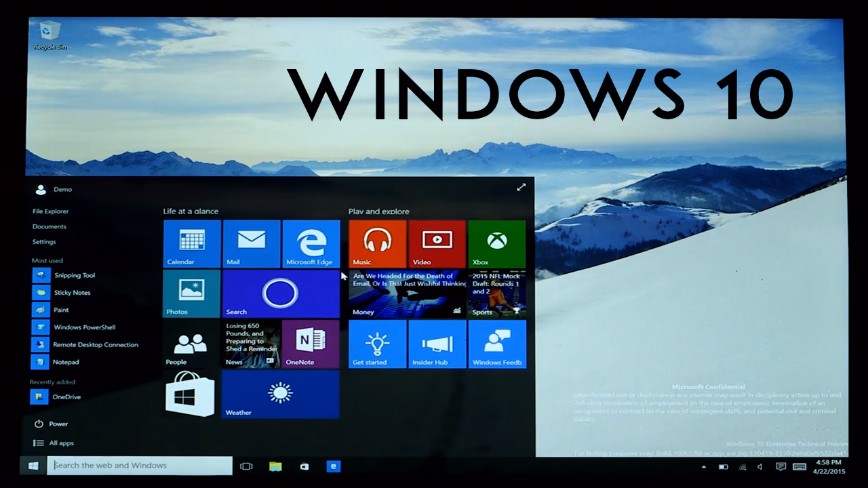Image resolution: width=868 pixels, height=488 pixels.
Task: Open the Store shopping bag tile
Action: (191, 394)
